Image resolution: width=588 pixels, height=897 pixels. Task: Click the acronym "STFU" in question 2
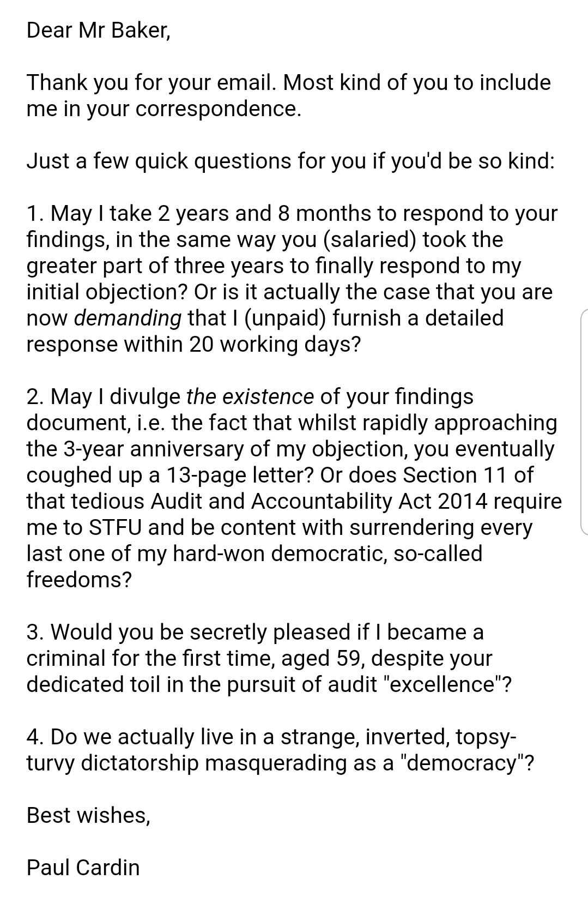pos(115,527)
